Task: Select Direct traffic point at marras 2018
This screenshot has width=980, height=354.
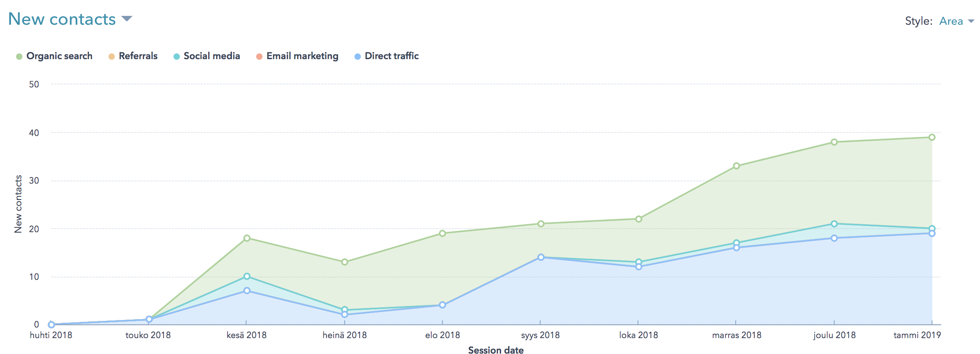Action: pos(737,248)
